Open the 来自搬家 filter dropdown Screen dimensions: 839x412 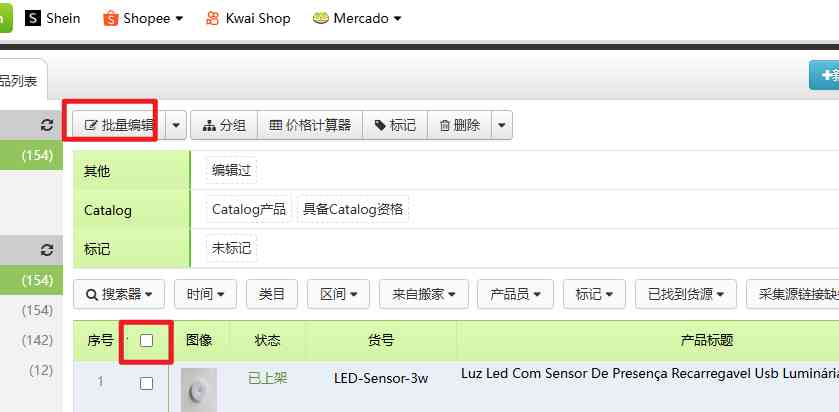click(430, 294)
